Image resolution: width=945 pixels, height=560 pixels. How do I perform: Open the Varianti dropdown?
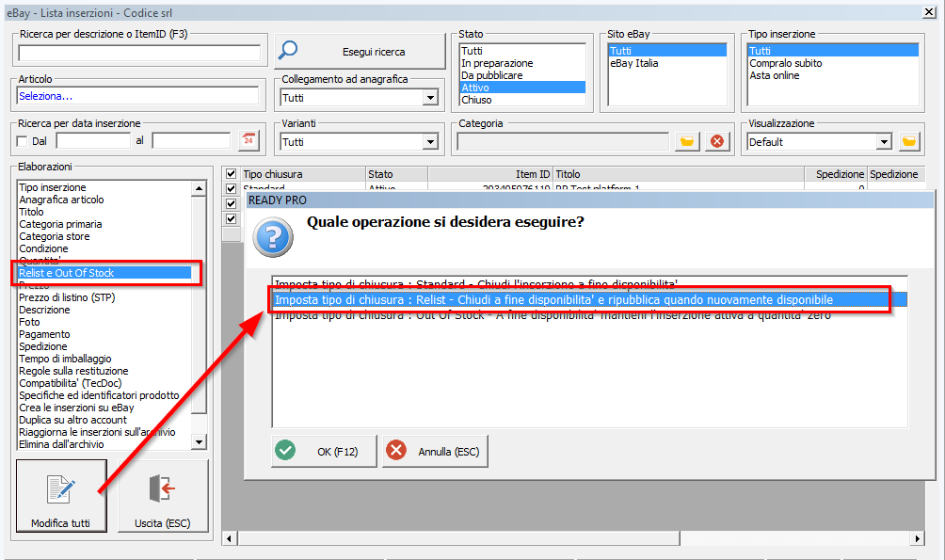430,142
